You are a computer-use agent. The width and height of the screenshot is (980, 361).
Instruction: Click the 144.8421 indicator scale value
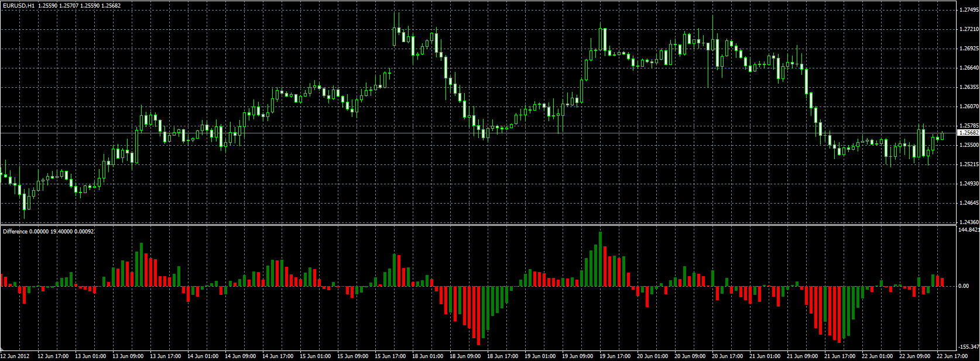tap(969, 230)
